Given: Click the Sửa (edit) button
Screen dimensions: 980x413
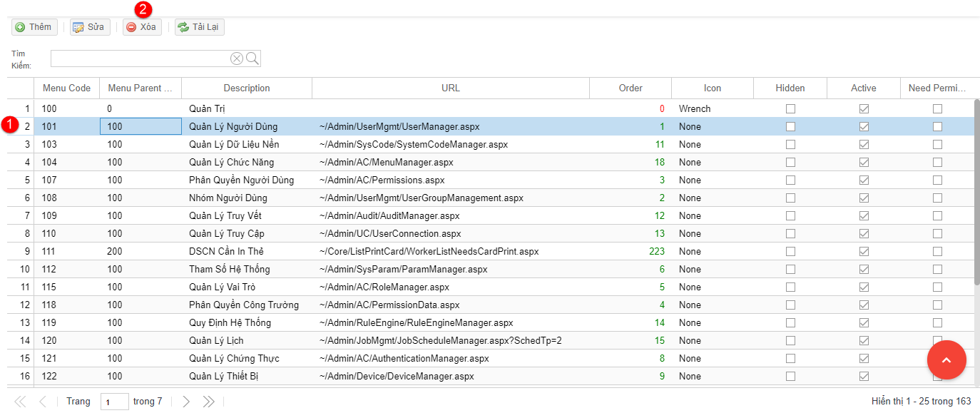Looking at the screenshot, I should [90, 27].
